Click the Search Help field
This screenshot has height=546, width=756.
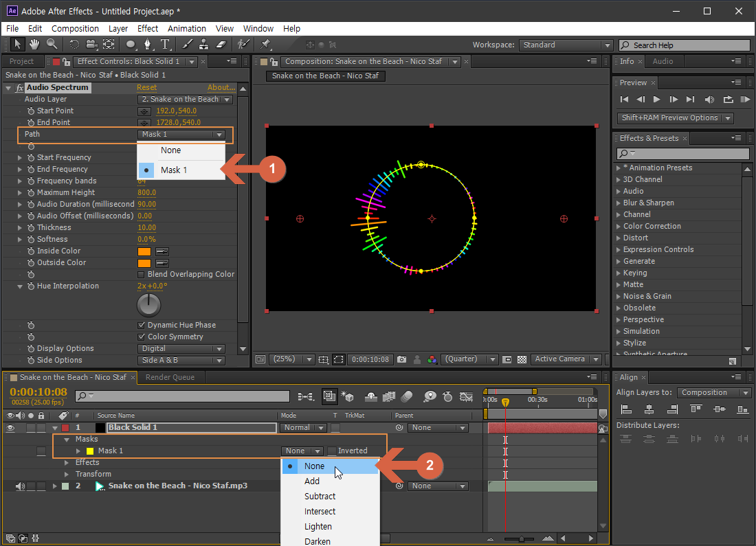pos(684,45)
